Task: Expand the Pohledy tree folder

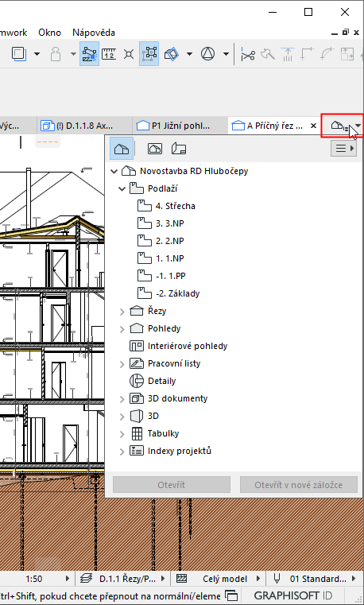Action: point(122,329)
